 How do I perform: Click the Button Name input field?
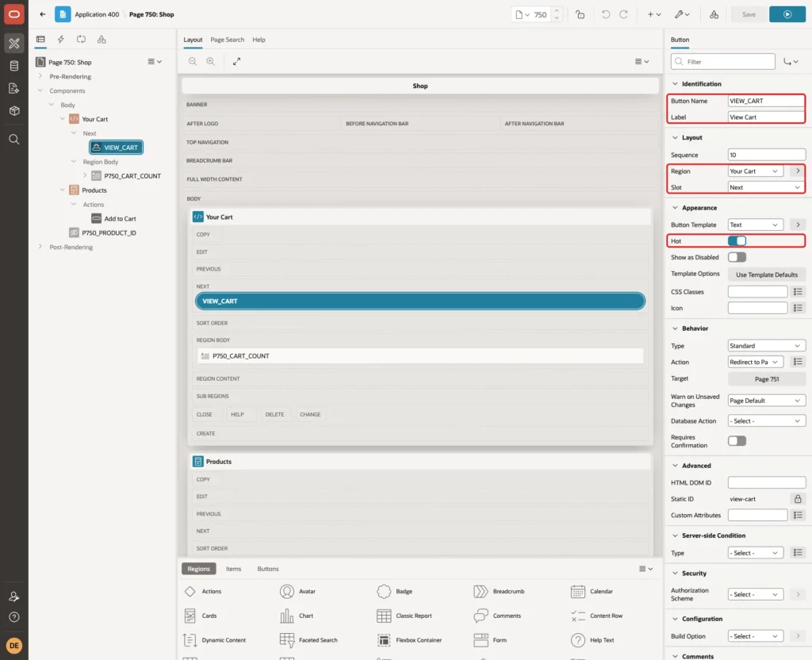pos(767,101)
